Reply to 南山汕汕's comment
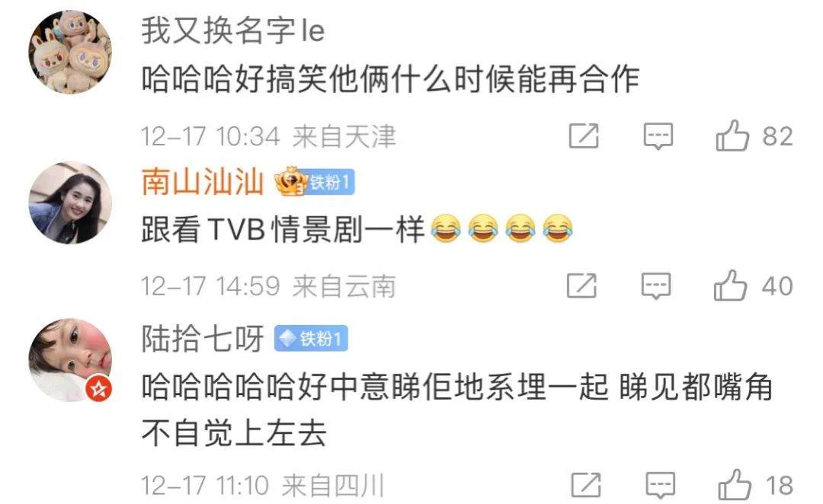This screenshot has width=823, height=504. coord(656,286)
